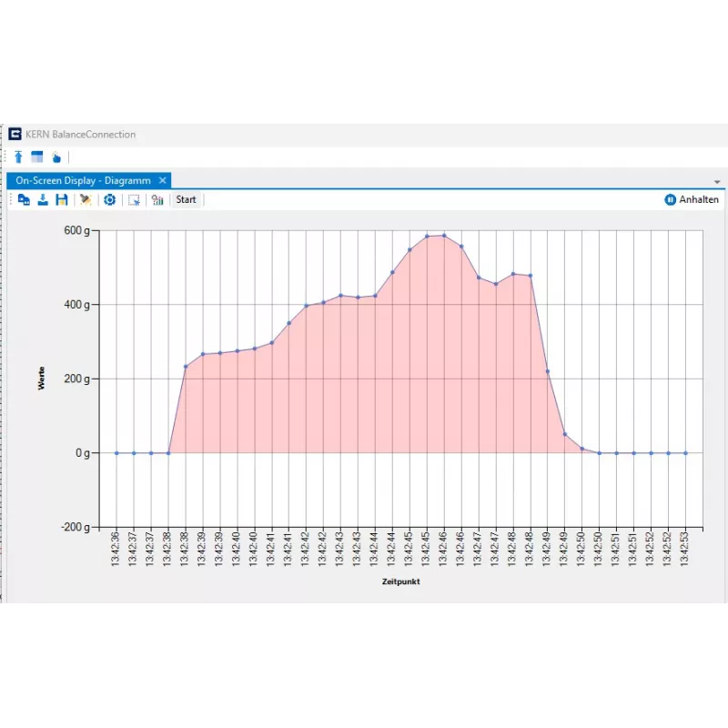Click the export chart icon
Screen dimensions: 728x728
coord(134,199)
